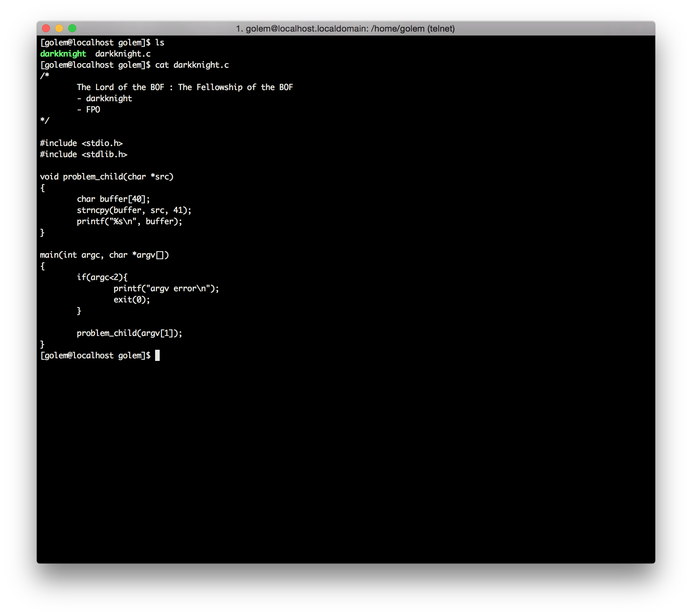Image resolution: width=692 pixels, height=616 pixels.
Task: Click the void problem_child function signature
Action: click(x=107, y=177)
